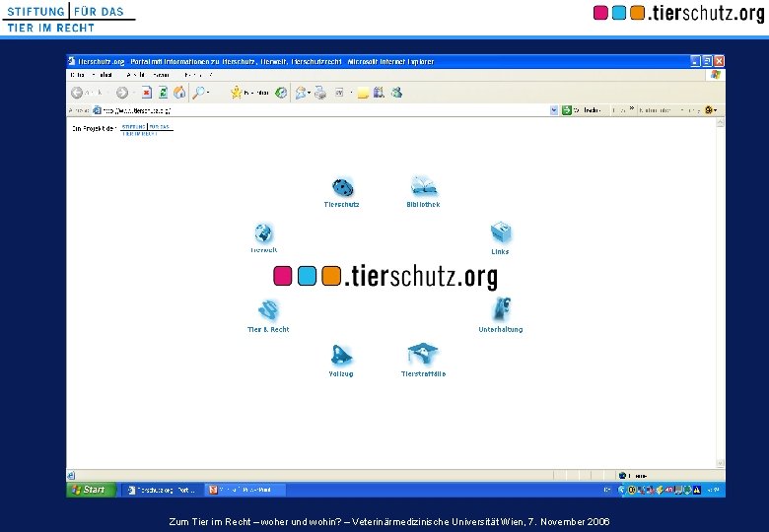Go to the Home page via the house icon

[x=180, y=92]
